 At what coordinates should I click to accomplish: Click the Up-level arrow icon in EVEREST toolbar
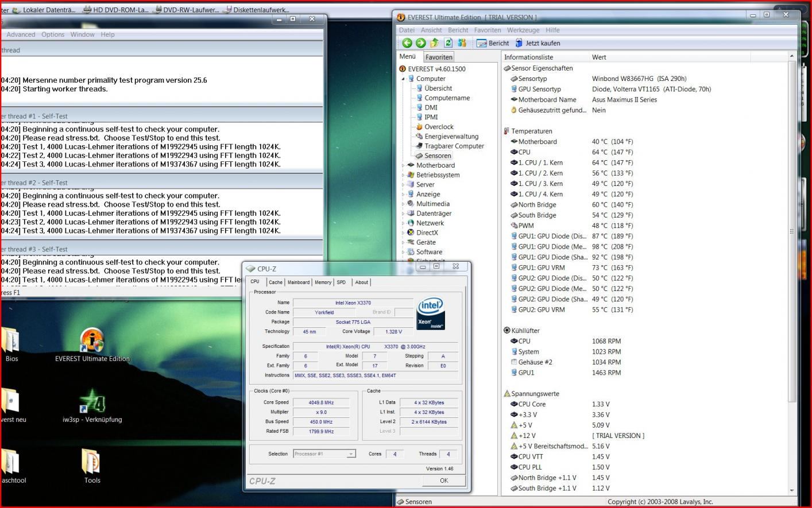click(434, 43)
